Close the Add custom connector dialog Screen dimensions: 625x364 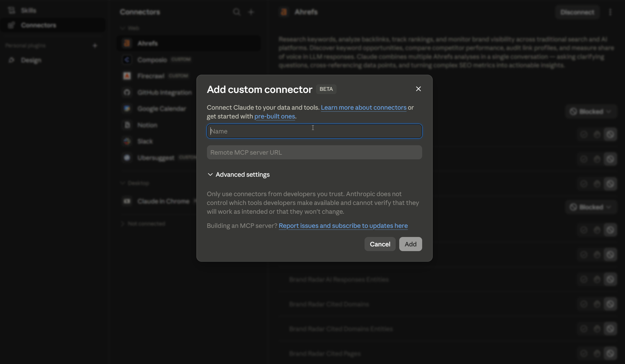(418, 89)
